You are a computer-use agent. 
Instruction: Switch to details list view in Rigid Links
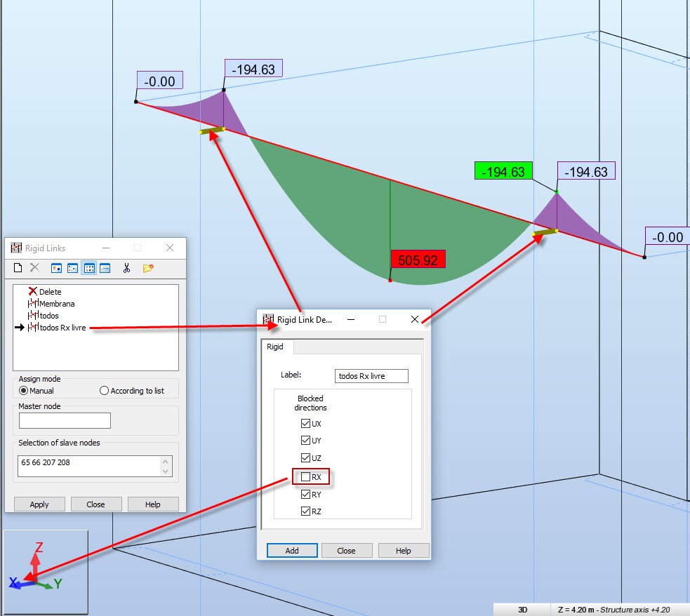105,267
